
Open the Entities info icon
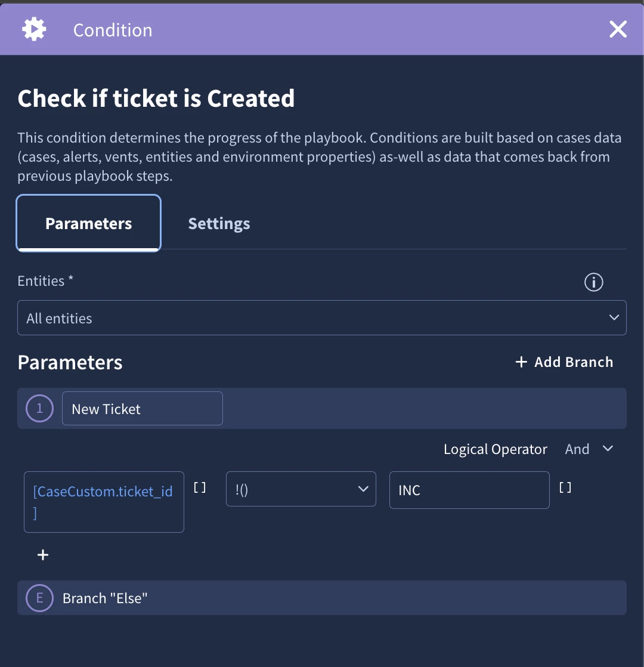tap(593, 282)
